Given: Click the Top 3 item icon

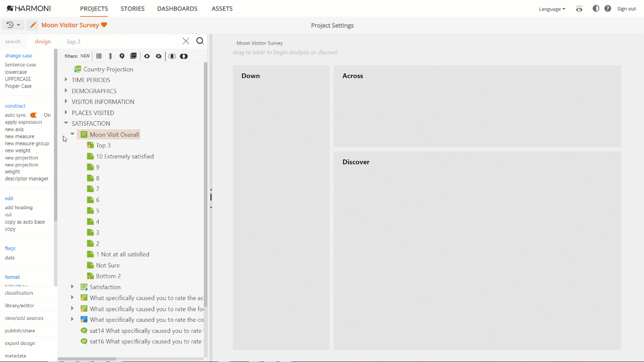Looking at the screenshot, I should [x=90, y=145].
